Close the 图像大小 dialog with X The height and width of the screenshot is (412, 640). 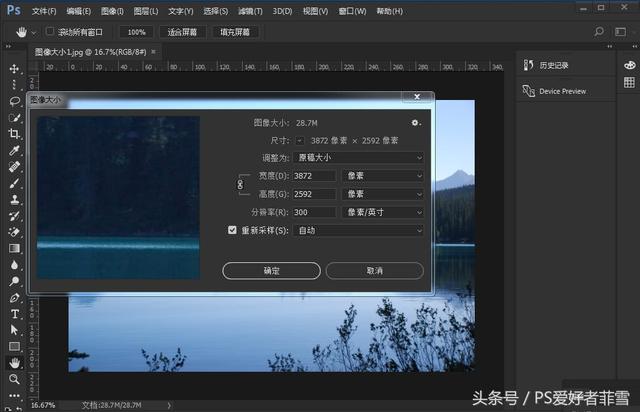pos(417,96)
